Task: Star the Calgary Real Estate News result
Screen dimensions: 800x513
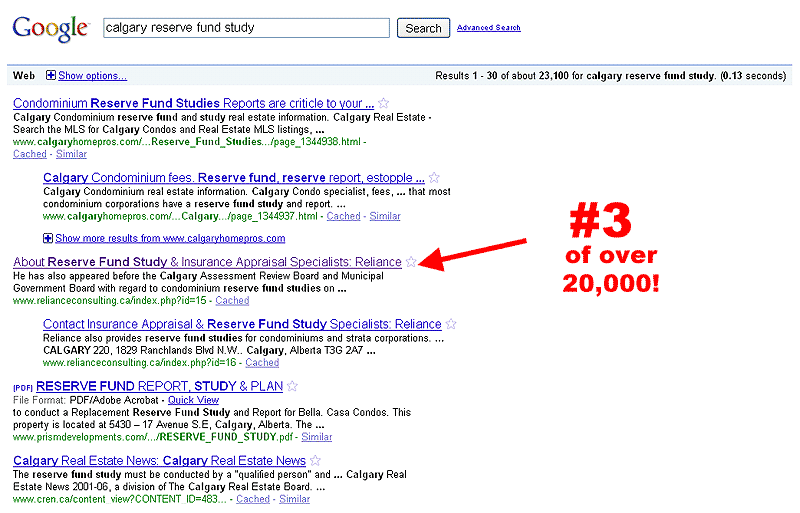Action: pos(315,460)
